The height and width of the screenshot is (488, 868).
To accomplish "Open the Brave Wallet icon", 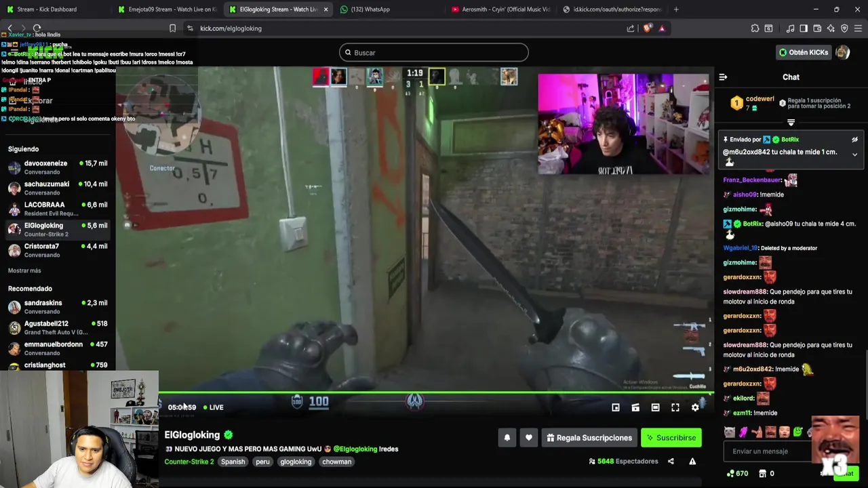I will pos(817,28).
